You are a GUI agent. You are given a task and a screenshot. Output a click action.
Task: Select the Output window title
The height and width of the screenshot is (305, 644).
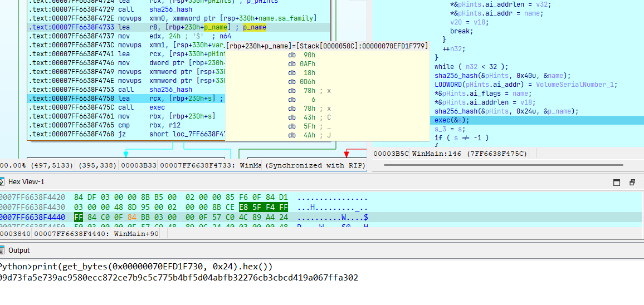point(19,250)
